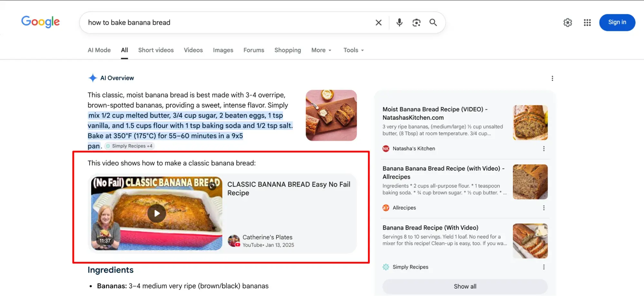Start voice search with microphone icon

pyautogui.click(x=399, y=23)
